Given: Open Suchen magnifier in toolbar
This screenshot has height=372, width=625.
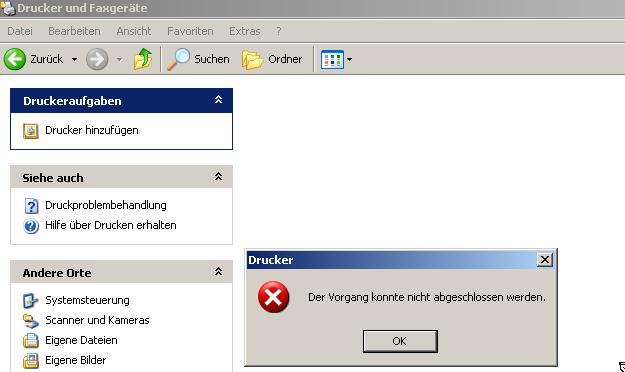Looking at the screenshot, I should point(178,59).
